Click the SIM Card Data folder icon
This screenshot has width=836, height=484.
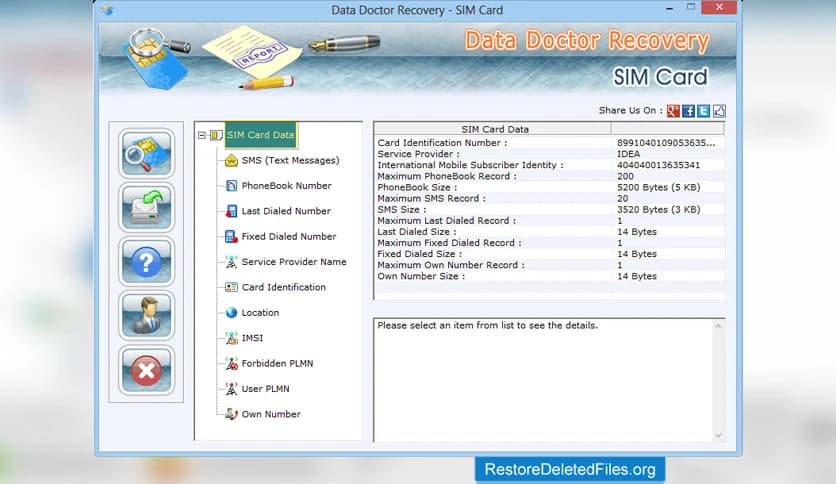(216, 135)
